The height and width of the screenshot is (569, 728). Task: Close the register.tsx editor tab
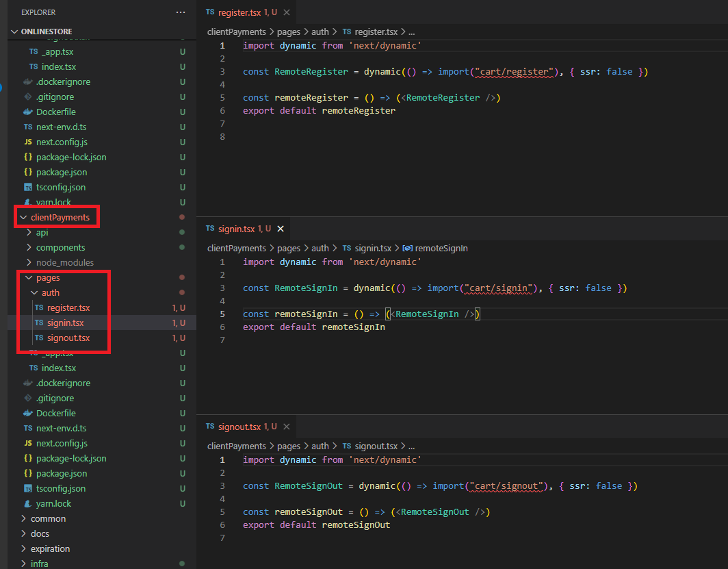coord(286,12)
